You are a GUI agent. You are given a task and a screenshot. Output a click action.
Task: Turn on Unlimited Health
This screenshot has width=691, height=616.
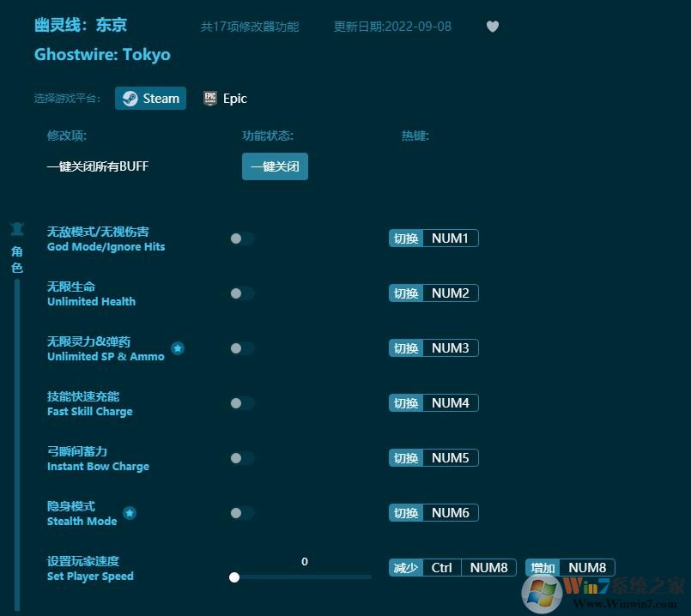click(241, 293)
